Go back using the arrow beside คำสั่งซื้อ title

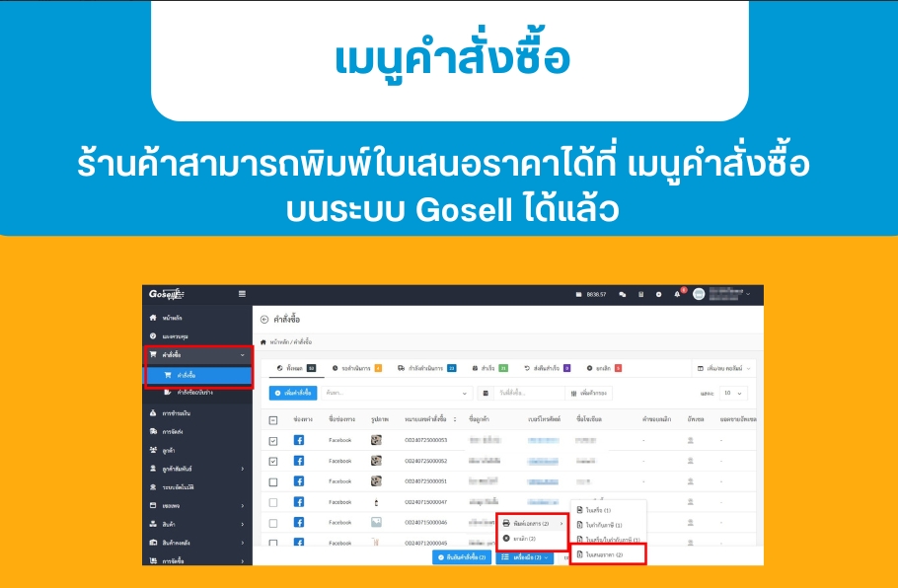pos(264,320)
